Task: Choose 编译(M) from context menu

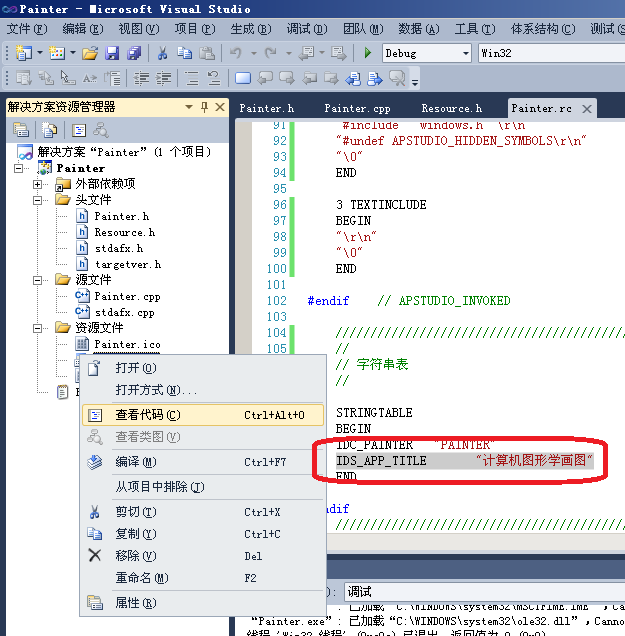Action: click(203, 462)
